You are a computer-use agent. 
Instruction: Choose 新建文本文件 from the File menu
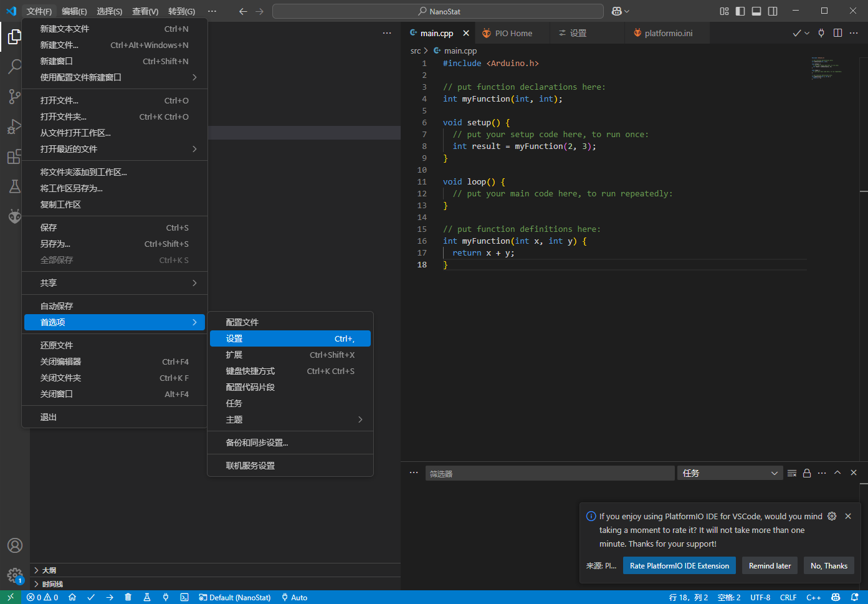pyautogui.click(x=115, y=29)
